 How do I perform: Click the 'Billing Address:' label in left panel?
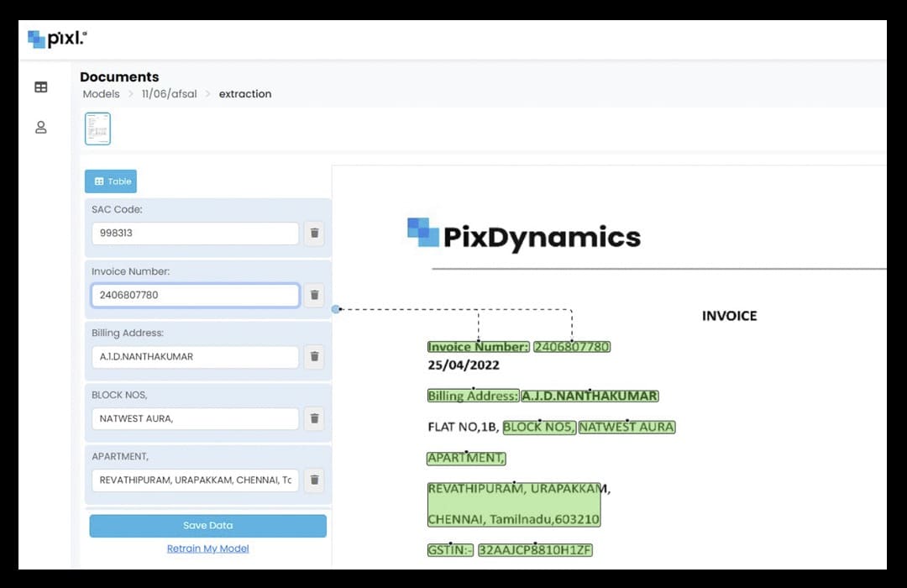point(128,333)
